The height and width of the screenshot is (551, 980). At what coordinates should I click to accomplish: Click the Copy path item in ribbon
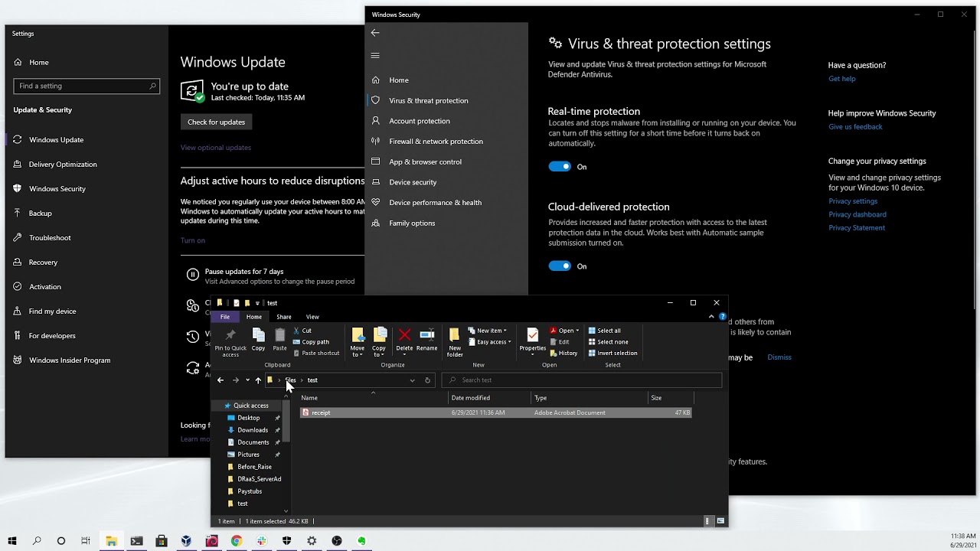311,342
